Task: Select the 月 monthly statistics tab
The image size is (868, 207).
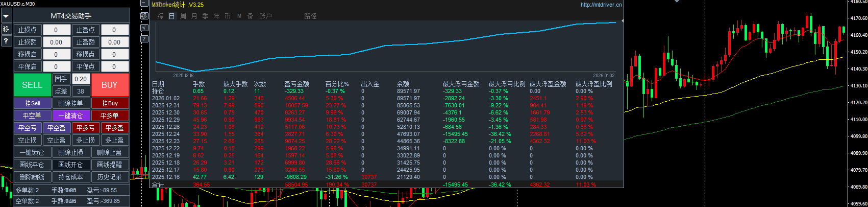Action: [x=194, y=16]
